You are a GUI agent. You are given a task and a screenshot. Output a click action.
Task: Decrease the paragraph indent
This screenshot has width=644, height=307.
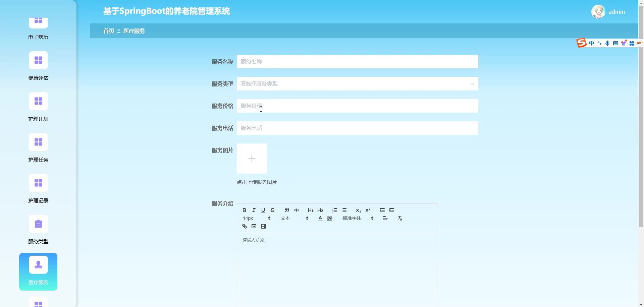(x=382, y=210)
